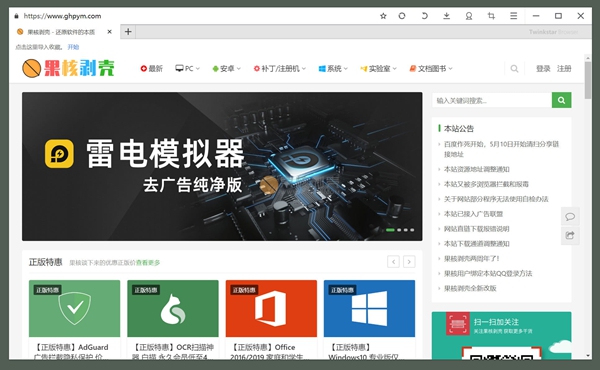Image resolution: width=600 pixels, height=370 pixels.
Task: Open notice 果核剥壳两周年了
Action: point(471,259)
